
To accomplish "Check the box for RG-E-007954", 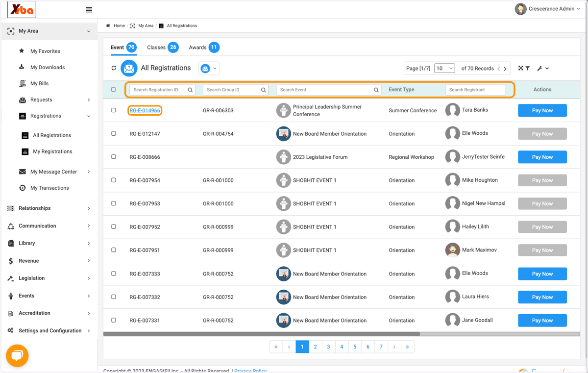I will pyautogui.click(x=114, y=180).
